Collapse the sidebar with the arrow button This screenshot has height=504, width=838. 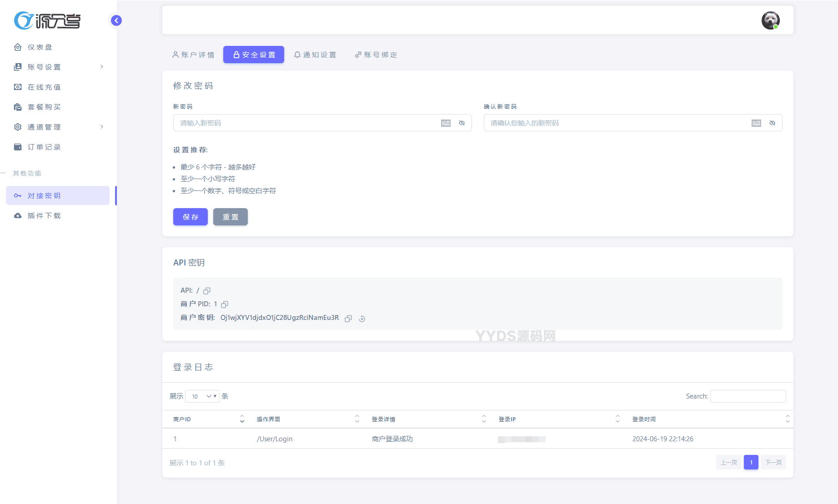coord(116,20)
